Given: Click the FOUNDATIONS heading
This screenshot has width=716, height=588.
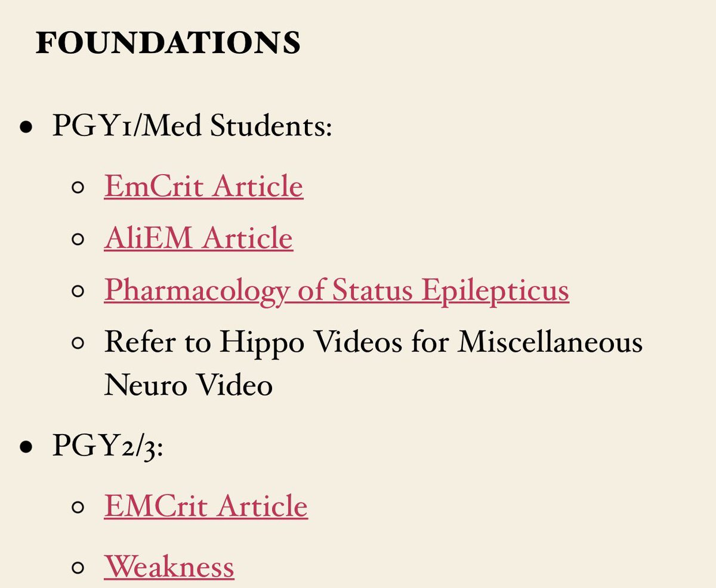Looking at the screenshot, I should (x=168, y=43).
